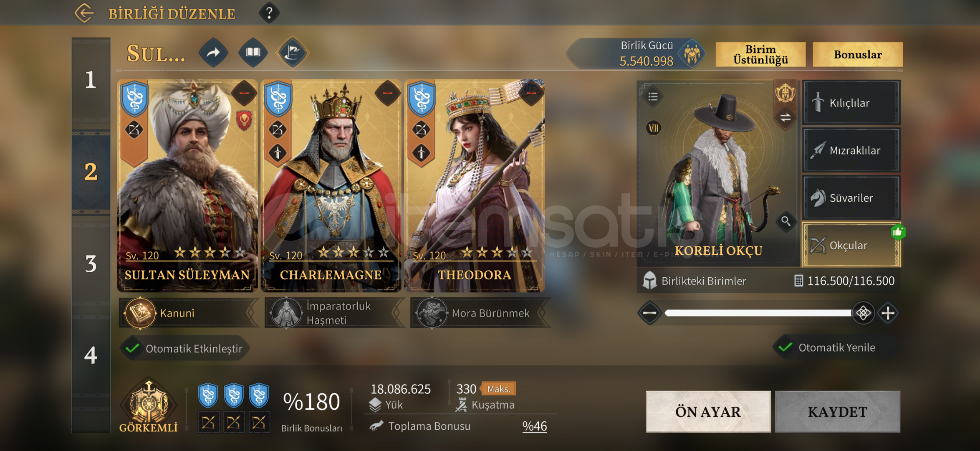Image resolution: width=980 pixels, height=451 pixels.
Task: Open the unit list icon on Koreli Okçu
Action: 653,97
